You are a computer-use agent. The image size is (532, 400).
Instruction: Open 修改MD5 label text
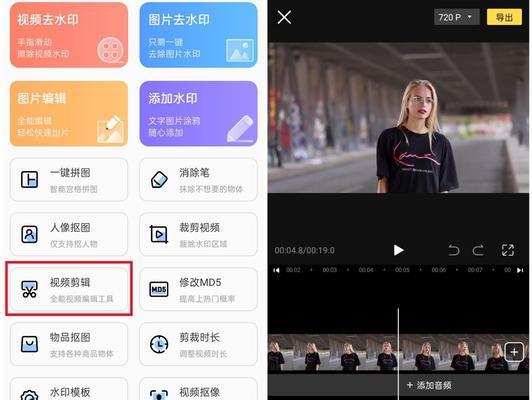(200, 282)
